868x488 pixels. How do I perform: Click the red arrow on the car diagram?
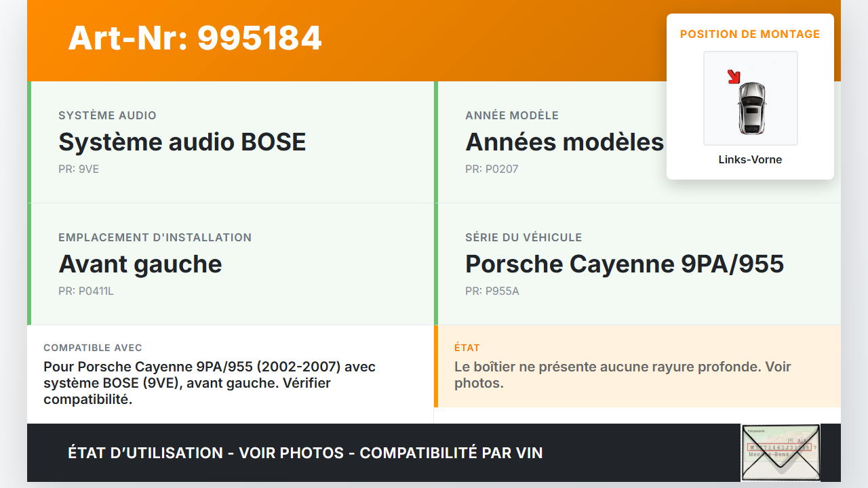(x=734, y=77)
